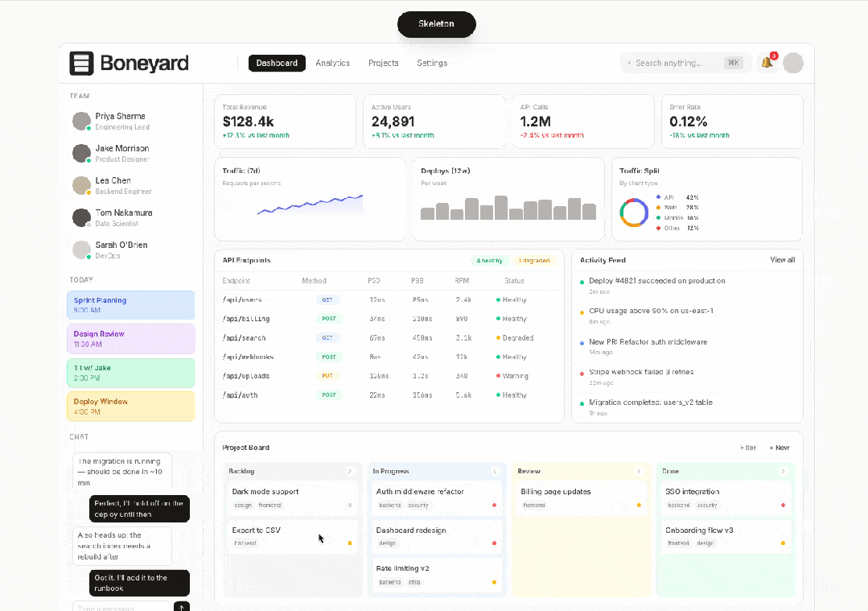Select the /api/uploads endpoint row
868x611 pixels.
(389, 376)
